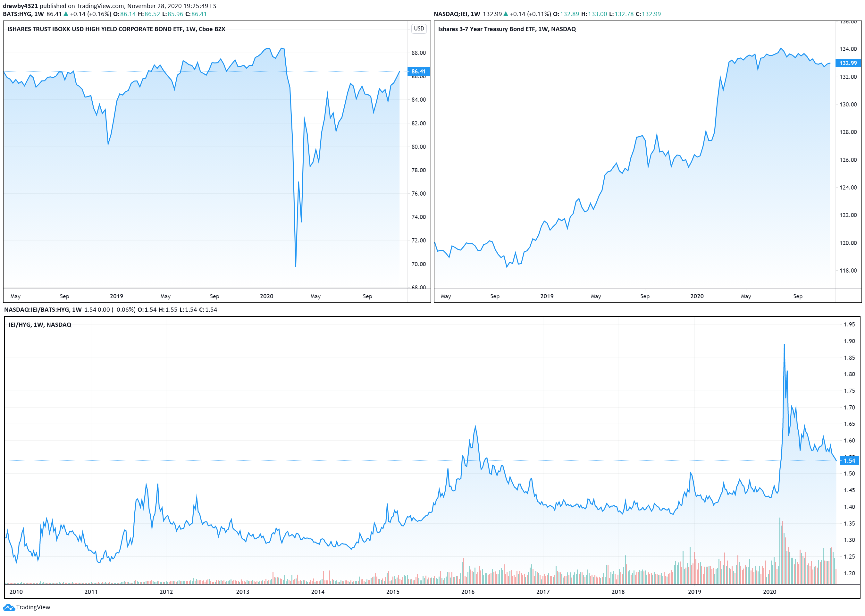Click the '1.65' label on the ratio price axis
The image size is (865, 616).
click(850, 424)
